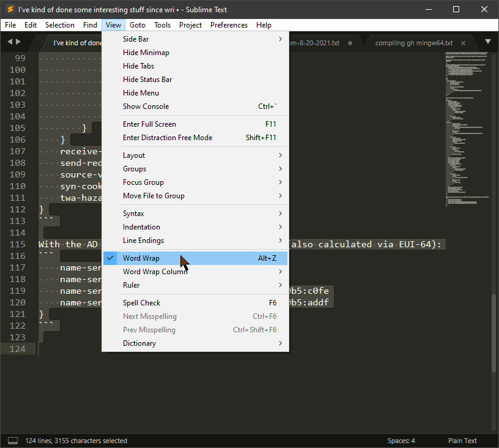499x448 pixels.
Task: Click the Sublime Text logo in title bar
Action: pos(9,9)
